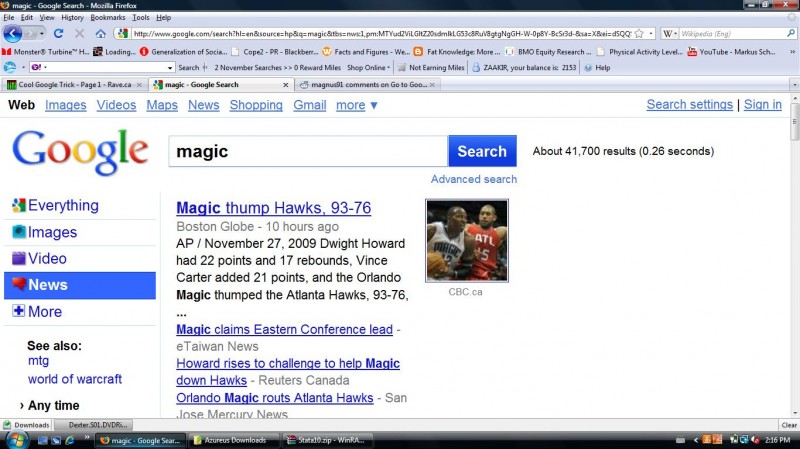Image resolution: width=800 pixels, height=449 pixels.
Task: Click the Downloads status bar icon
Action: pos(7,425)
